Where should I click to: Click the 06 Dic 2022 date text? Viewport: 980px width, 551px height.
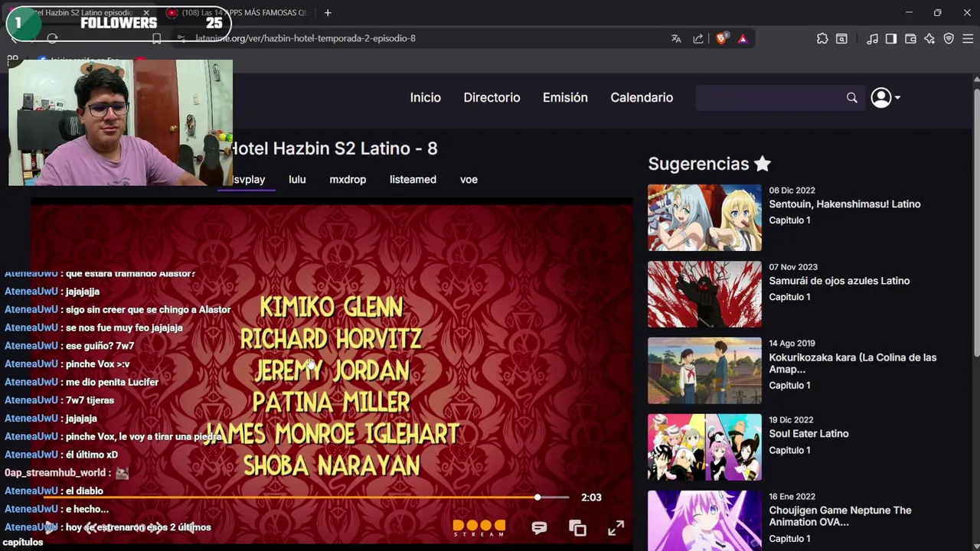click(792, 191)
